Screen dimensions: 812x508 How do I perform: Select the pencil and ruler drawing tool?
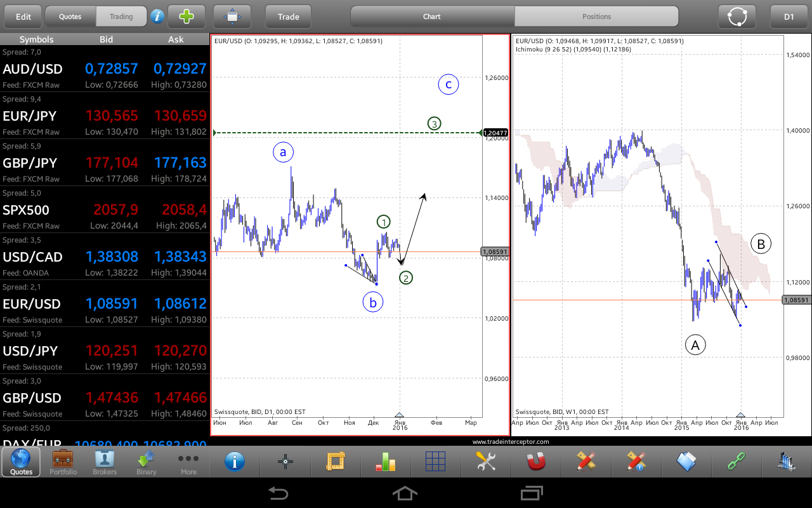click(x=586, y=462)
